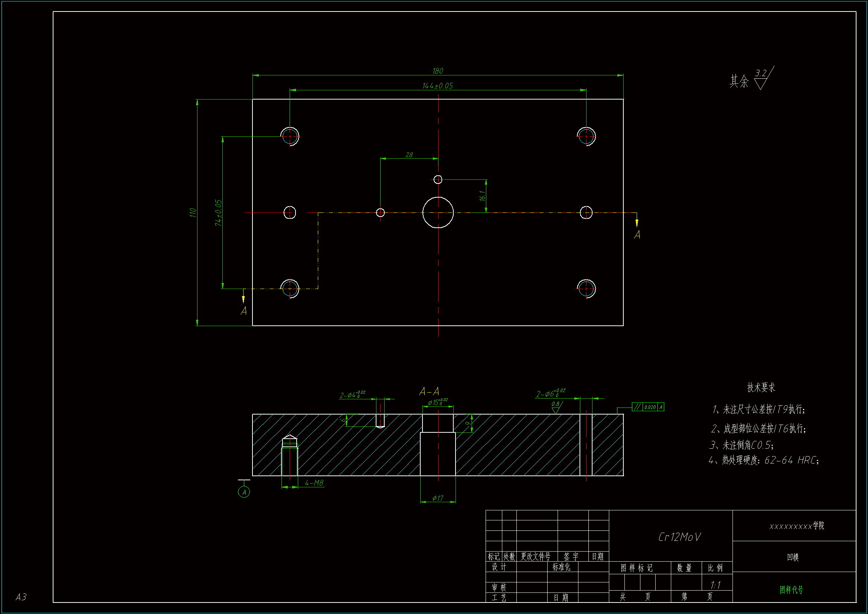This screenshot has height=614, width=868.
Task: Select the 74±0.05 vertical dimension
Action: 218,212
